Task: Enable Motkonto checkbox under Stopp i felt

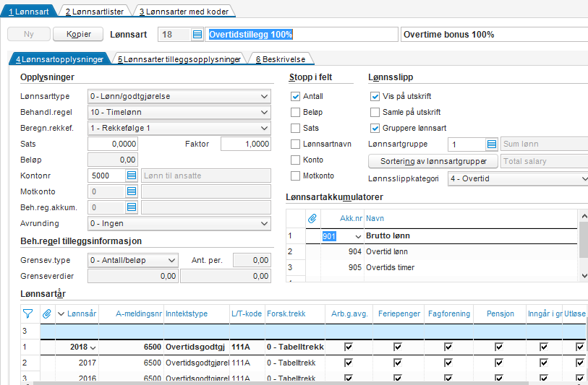Action: pyautogui.click(x=296, y=176)
